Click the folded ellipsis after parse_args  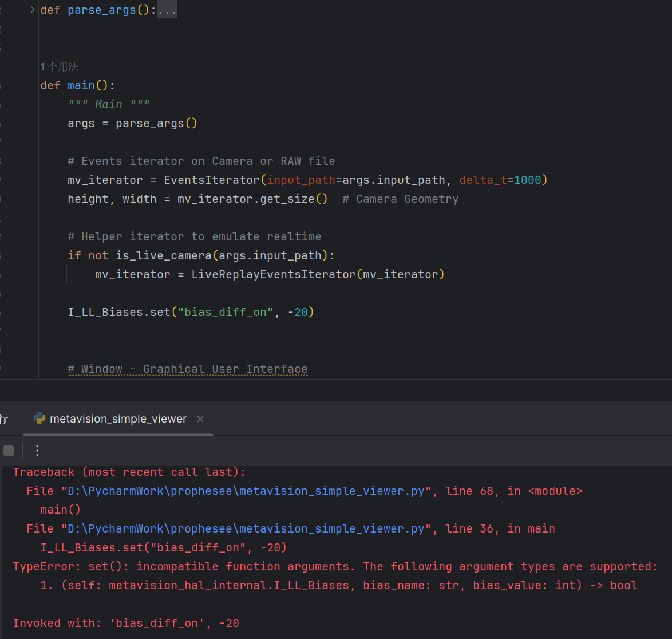coord(167,10)
